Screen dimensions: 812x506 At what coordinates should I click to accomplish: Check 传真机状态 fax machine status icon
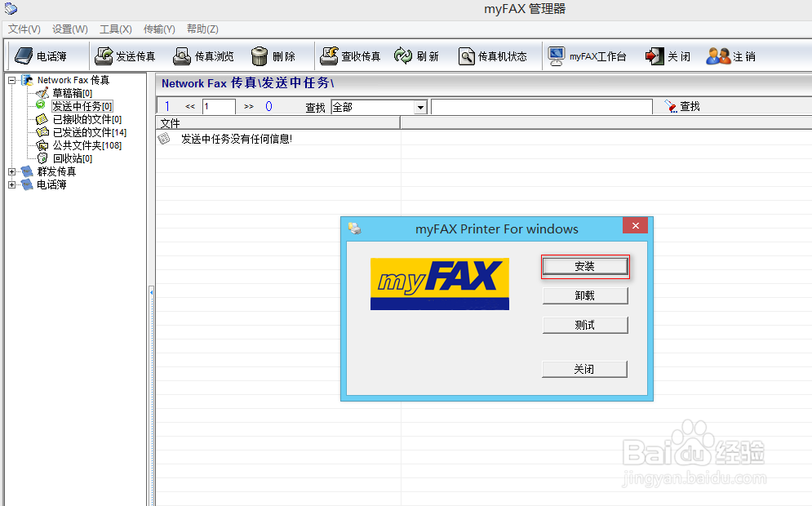click(492, 55)
